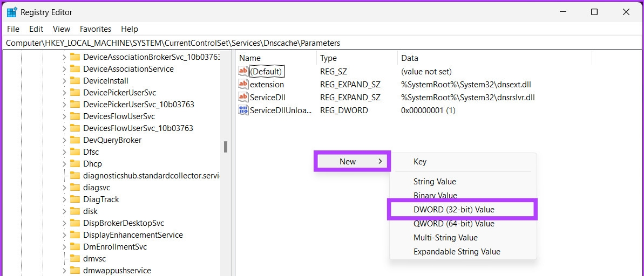Open the New submenu item
The width and height of the screenshot is (644, 276).
pos(352,161)
